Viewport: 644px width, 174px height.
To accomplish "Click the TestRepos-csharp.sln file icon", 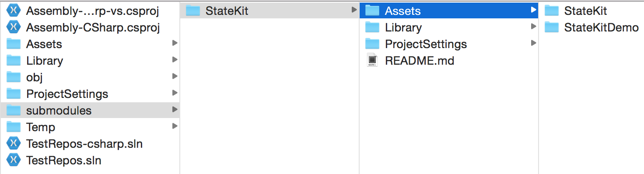I will click(14, 144).
